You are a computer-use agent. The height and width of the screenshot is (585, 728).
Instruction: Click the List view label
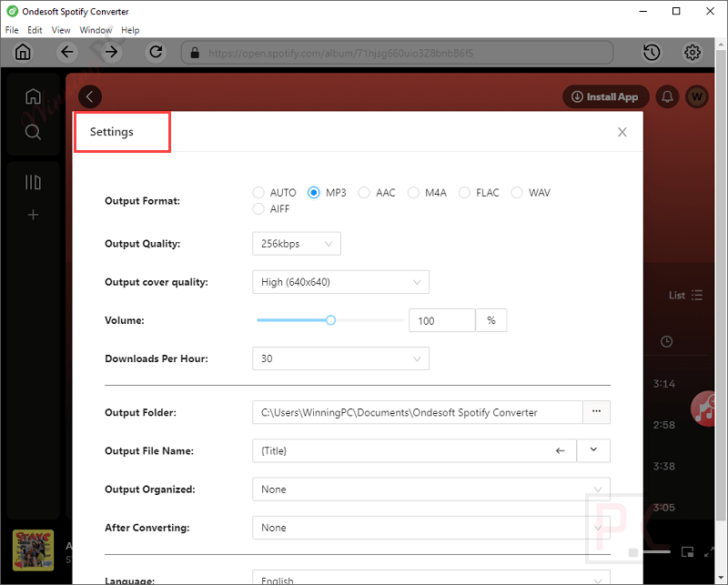click(677, 296)
